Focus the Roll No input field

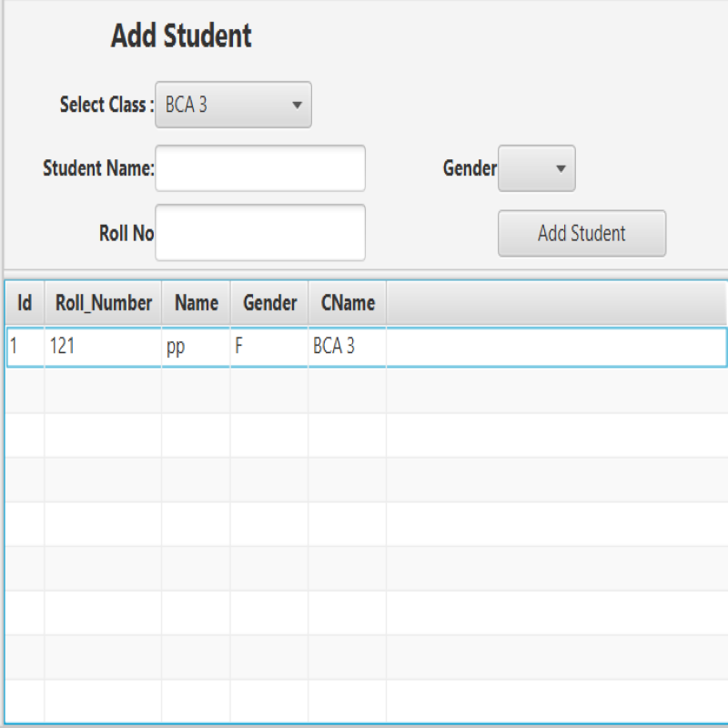click(x=260, y=233)
